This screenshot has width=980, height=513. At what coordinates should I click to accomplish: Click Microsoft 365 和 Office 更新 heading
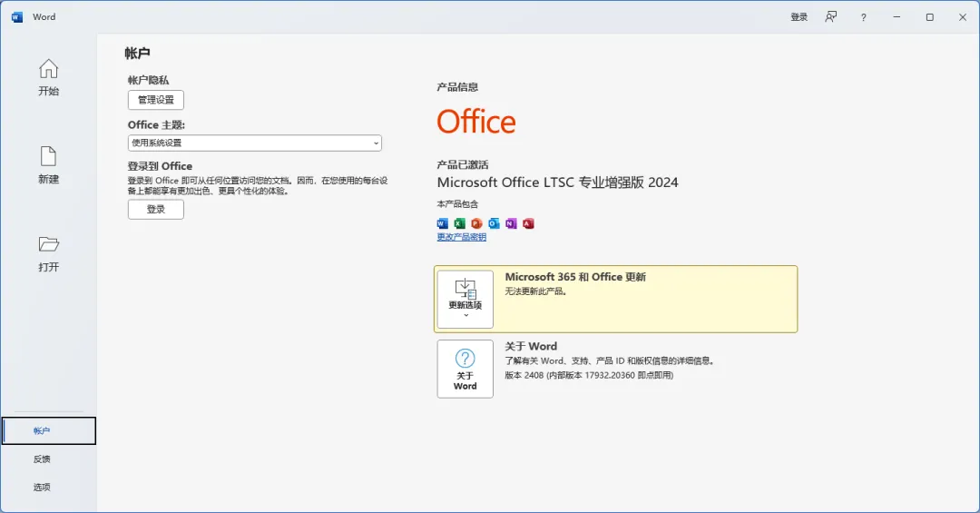coord(575,277)
